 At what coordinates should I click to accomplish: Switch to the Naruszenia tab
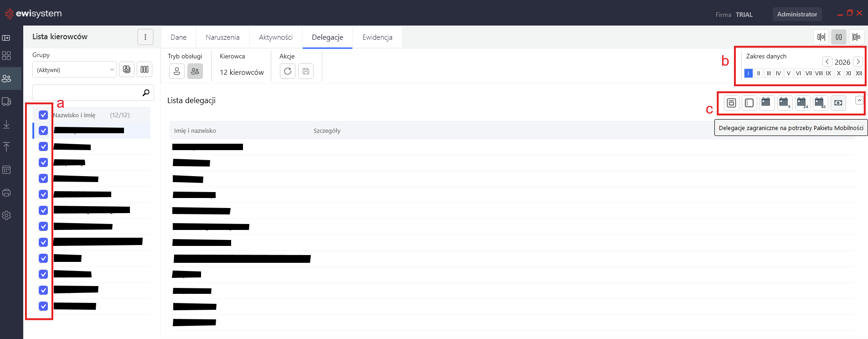click(222, 37)
